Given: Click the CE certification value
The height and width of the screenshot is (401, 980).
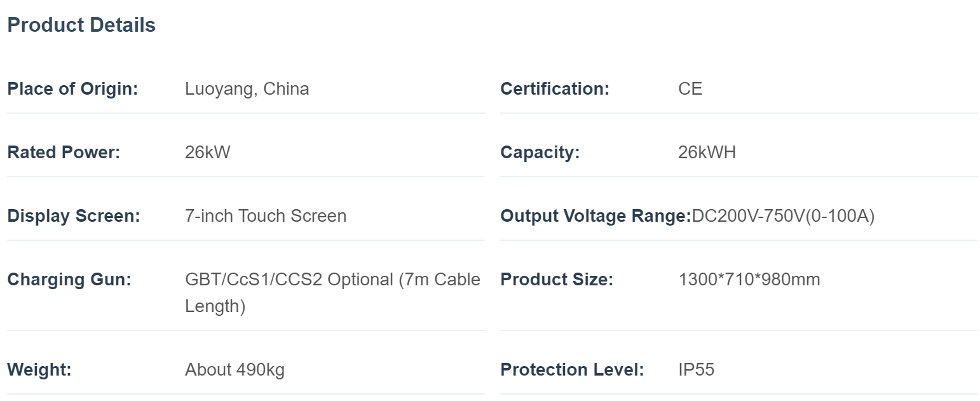Looking at the screenshot, I should pos(690,89).
